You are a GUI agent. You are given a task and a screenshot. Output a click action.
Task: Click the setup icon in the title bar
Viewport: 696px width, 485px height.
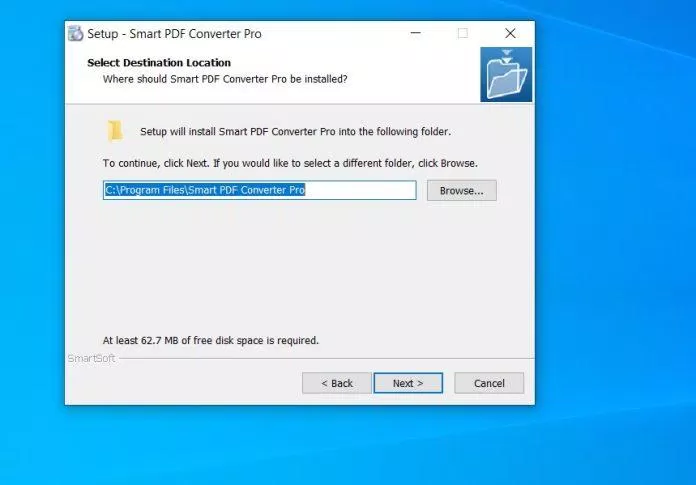click(75, 33)
